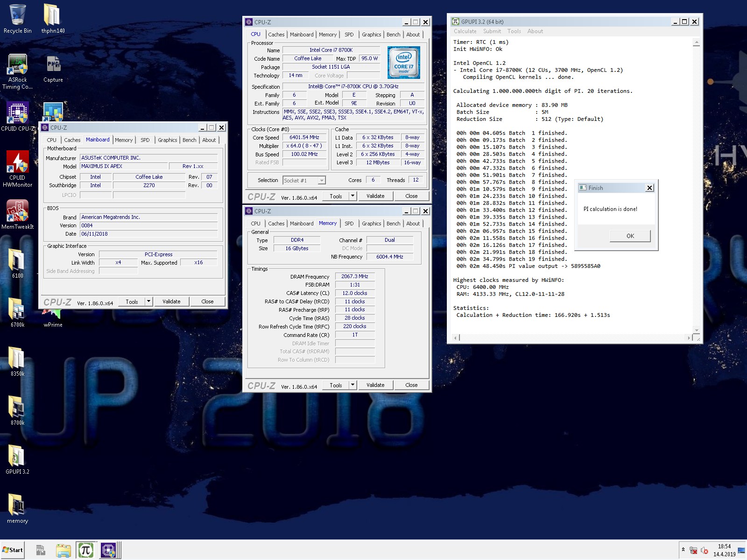Viewport: 747px width, 560px height.
Task: Switch to CPU-Z via taskbar icon
Action: [108, 551]
